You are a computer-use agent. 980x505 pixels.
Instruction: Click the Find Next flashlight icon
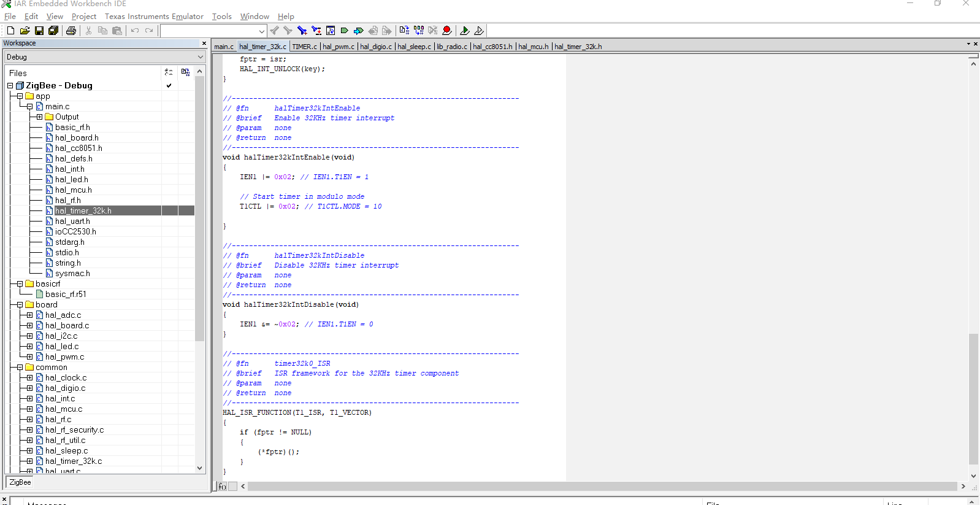pos(288,31)
